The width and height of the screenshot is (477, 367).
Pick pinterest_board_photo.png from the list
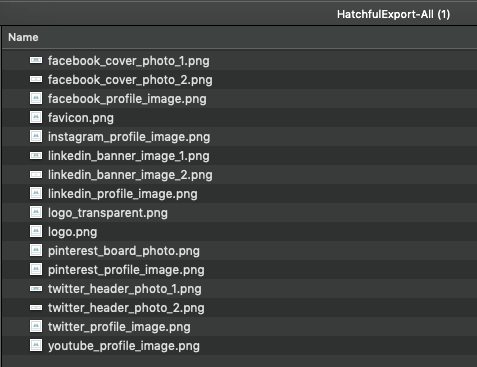point(124,251)
